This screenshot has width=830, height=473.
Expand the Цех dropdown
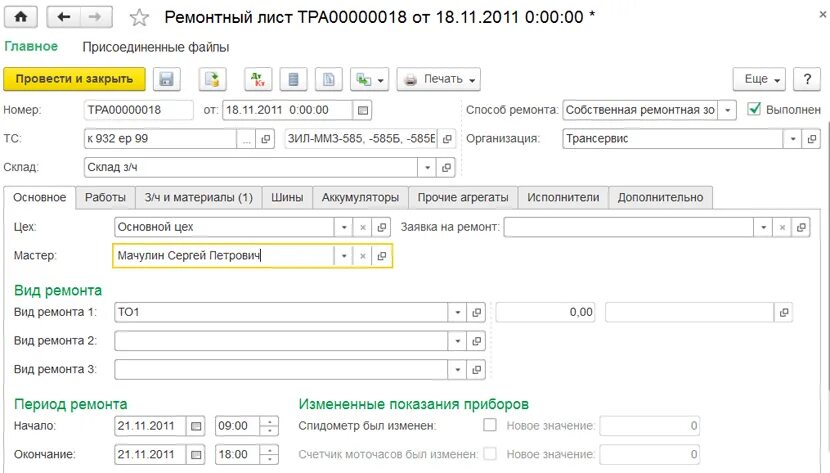(x=344, y=228)
